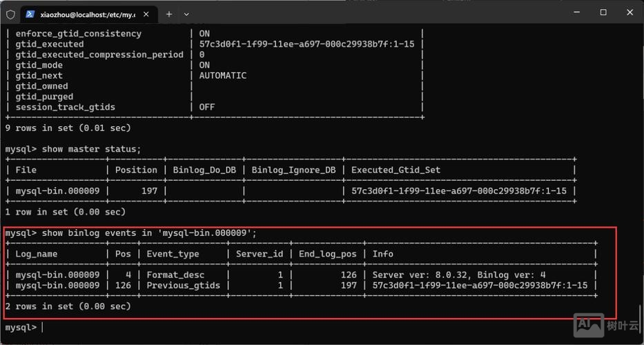Click the Position value 197
644x345 pixels.
point(149,191)
